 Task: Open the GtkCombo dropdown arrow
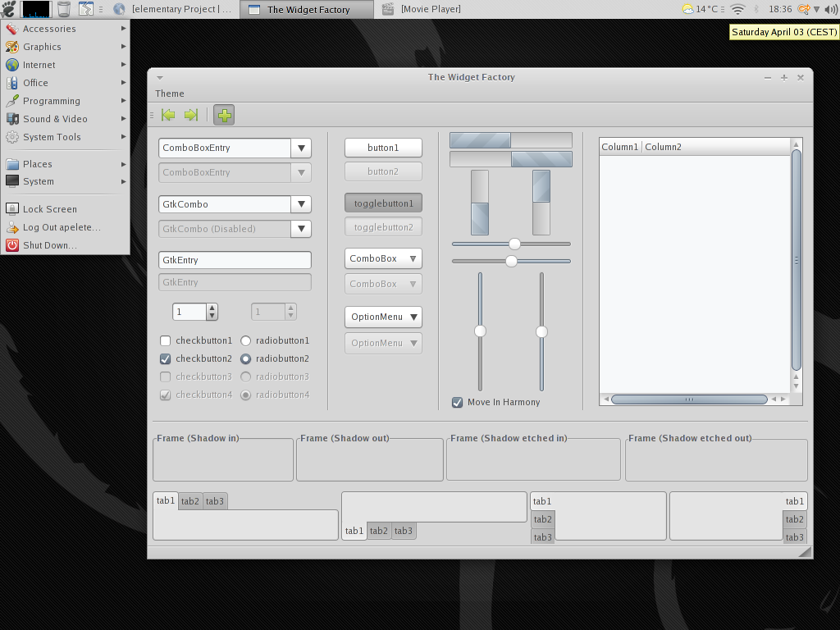(301, 204)
